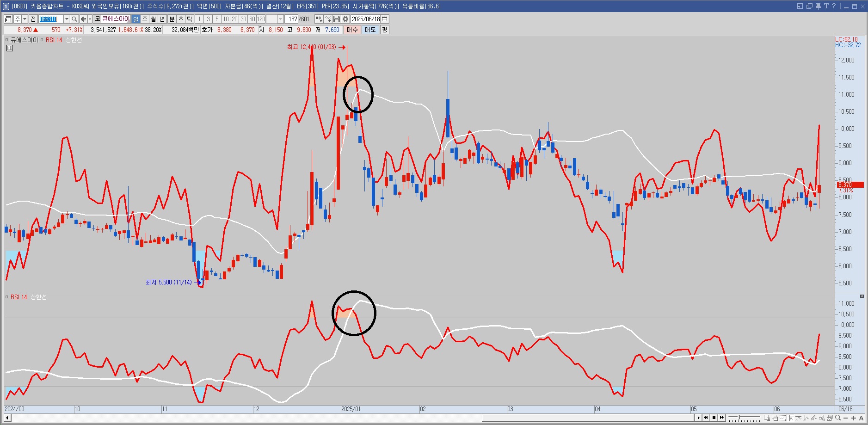Click the magnifier stock search icon
The image size is (868, 425).
[x=74, y=19]
